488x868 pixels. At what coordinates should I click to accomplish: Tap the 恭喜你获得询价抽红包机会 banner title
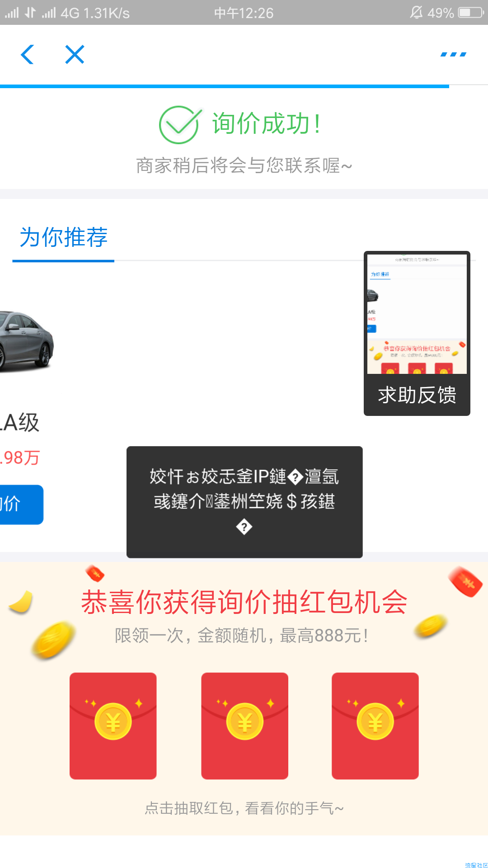[x=244, y=603]
